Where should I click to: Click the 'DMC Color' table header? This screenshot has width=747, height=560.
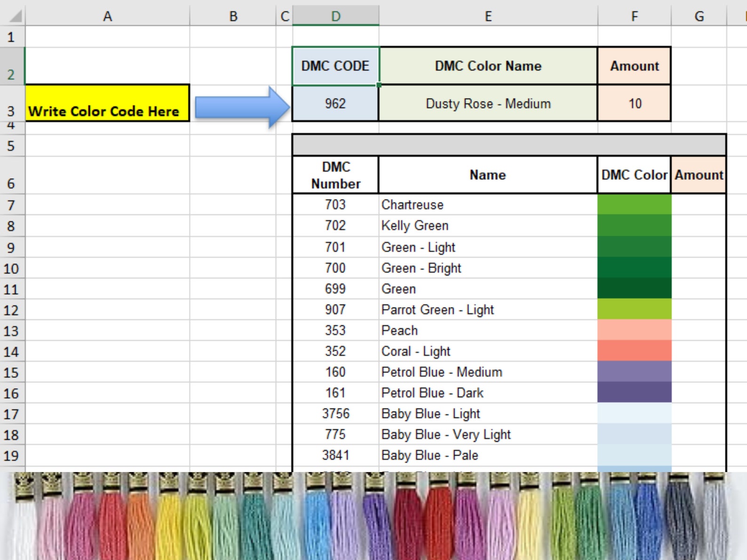coord(634,175)
